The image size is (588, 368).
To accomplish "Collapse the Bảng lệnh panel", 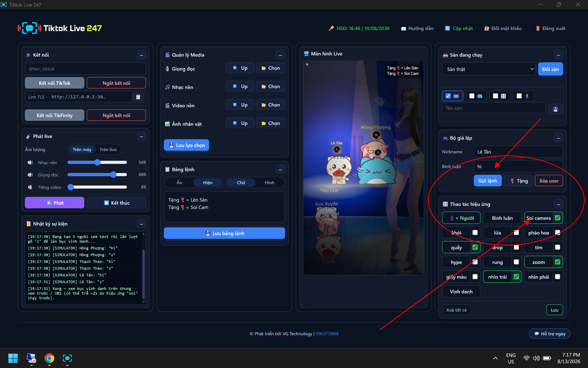I will click(x=280, y=169).
